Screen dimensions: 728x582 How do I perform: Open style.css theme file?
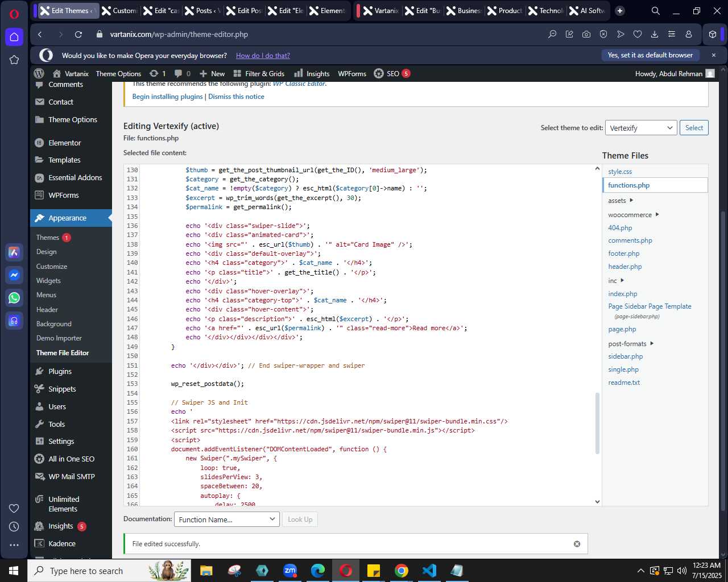620,172
